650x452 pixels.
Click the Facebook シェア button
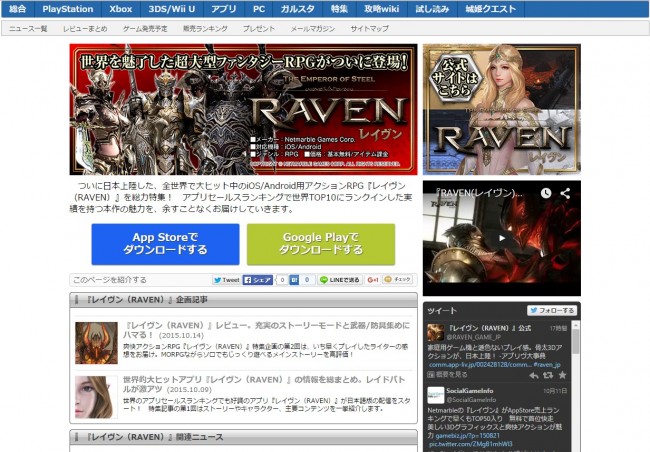(x=257, y=280)
